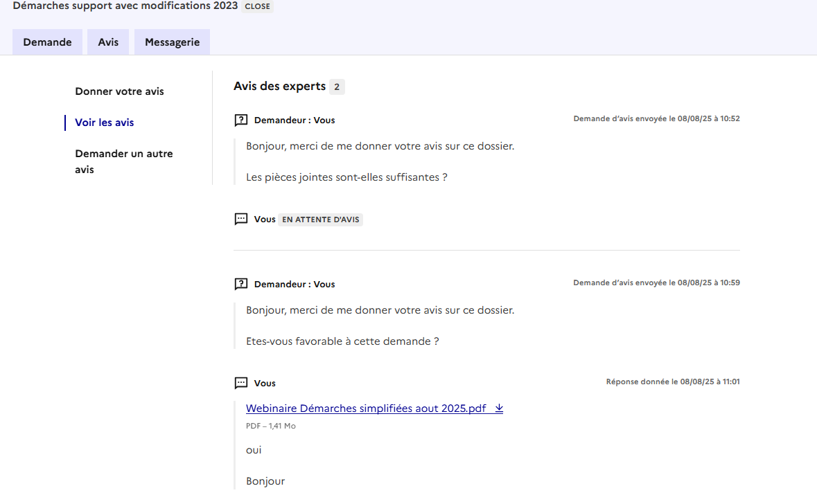Open the Messagerie tab
This screenshot has height=504, width=817.
tap(172, 42)
